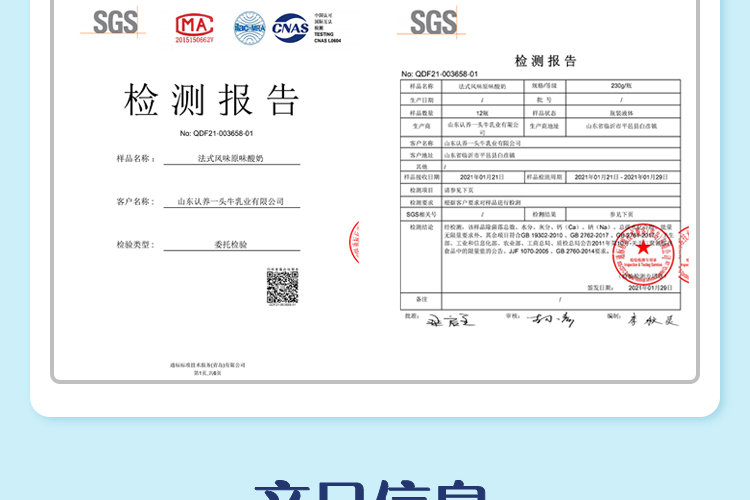Click the customer name 山东认养一头牛乳业有限公司 line
This screenshot has height=500, width=750.
(232, 201)
